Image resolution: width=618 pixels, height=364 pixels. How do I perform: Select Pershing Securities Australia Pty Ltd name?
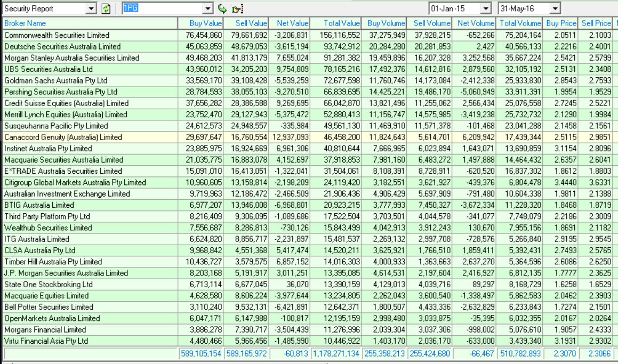[x=61, y=92]
